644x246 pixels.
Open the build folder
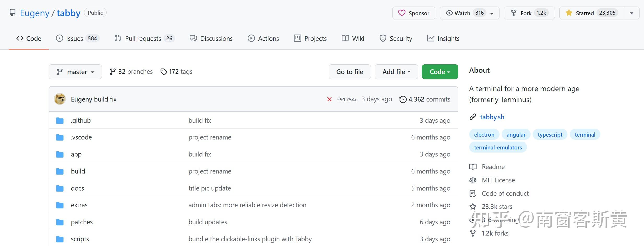(78, 171)
